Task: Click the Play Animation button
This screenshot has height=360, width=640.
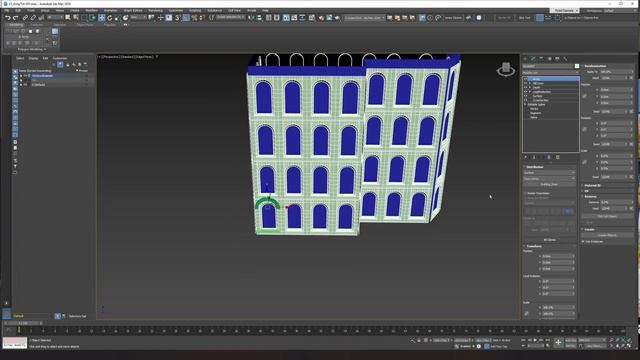Action: (536, 340)
